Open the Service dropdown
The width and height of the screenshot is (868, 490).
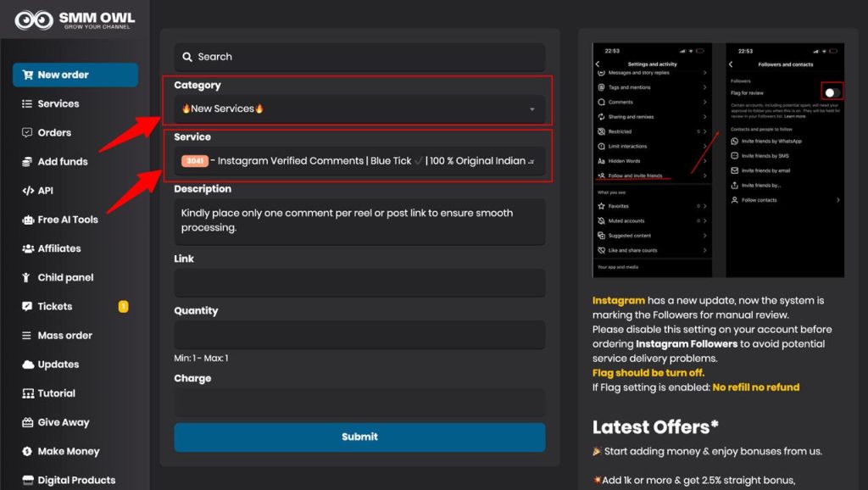point(359,161)
